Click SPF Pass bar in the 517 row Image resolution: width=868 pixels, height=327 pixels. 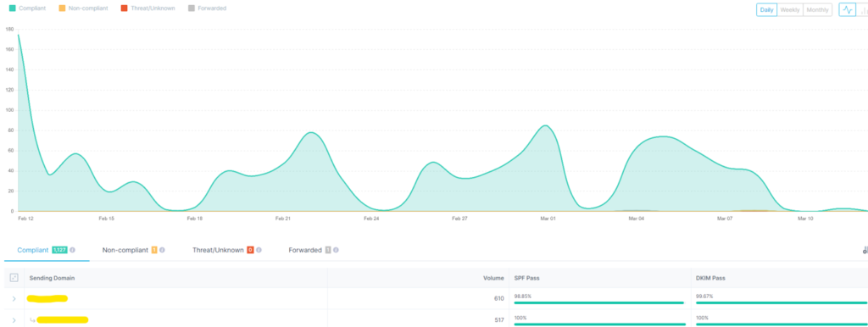coord(599,324)
